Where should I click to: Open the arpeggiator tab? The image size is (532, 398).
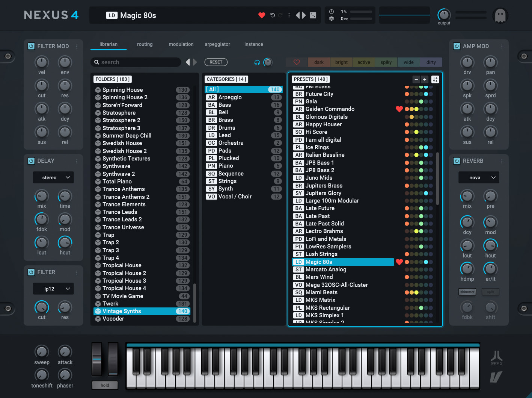pyautogui.click(x=217, y=44)
